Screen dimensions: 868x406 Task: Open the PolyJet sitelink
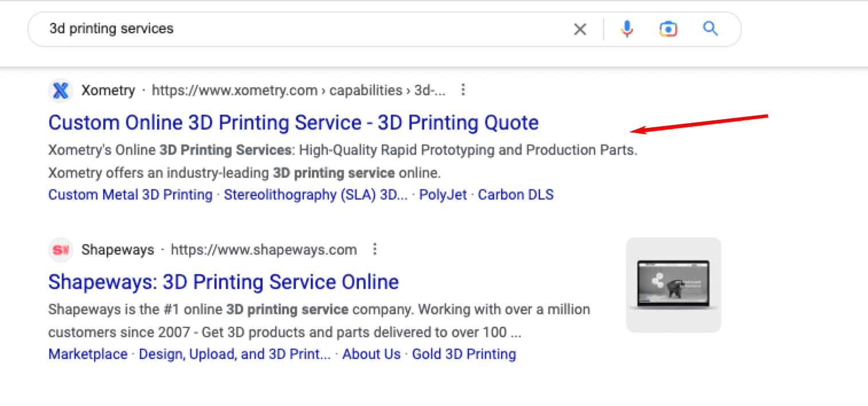[443, 195]
